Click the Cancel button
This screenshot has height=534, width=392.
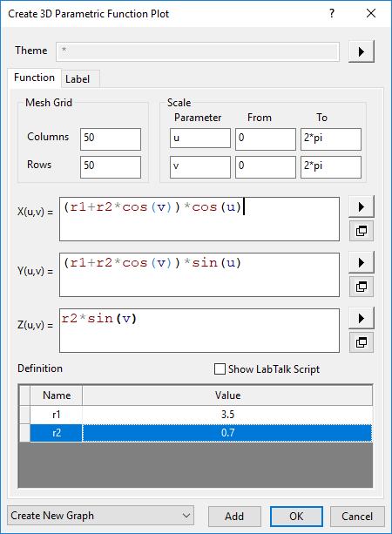357,517
